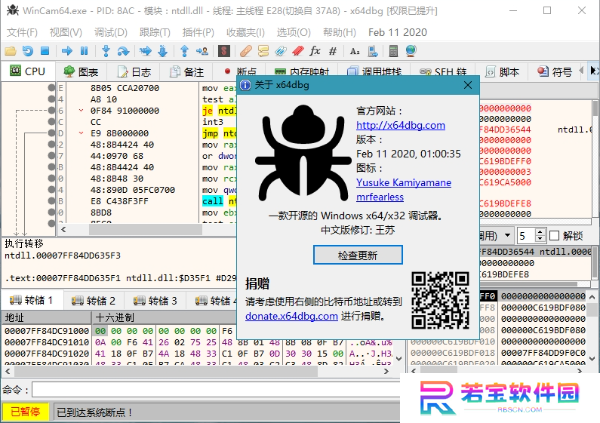Open labels with the tag icon
The image size is (600, 423).
[280, 51]
